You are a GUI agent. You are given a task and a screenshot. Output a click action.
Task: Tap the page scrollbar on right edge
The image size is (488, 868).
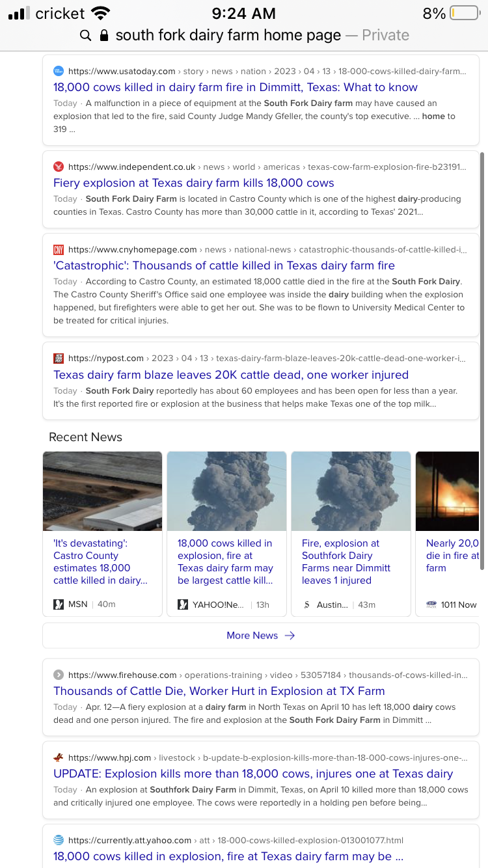482,361
